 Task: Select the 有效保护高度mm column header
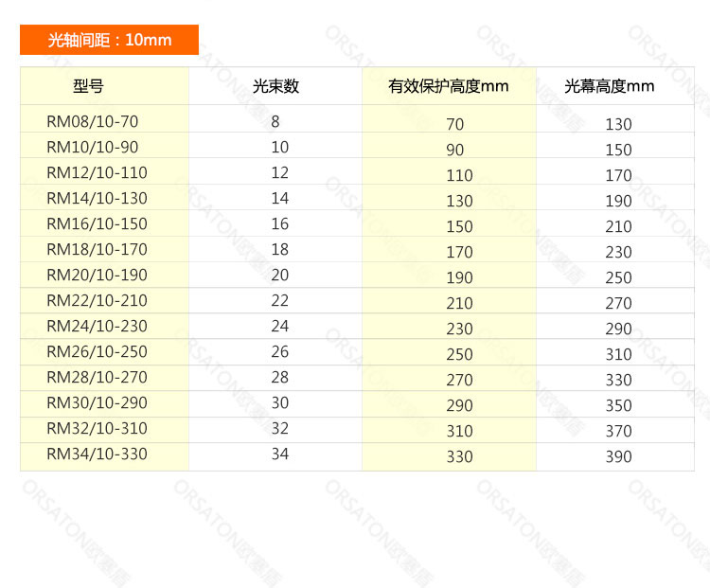point(449,86)
